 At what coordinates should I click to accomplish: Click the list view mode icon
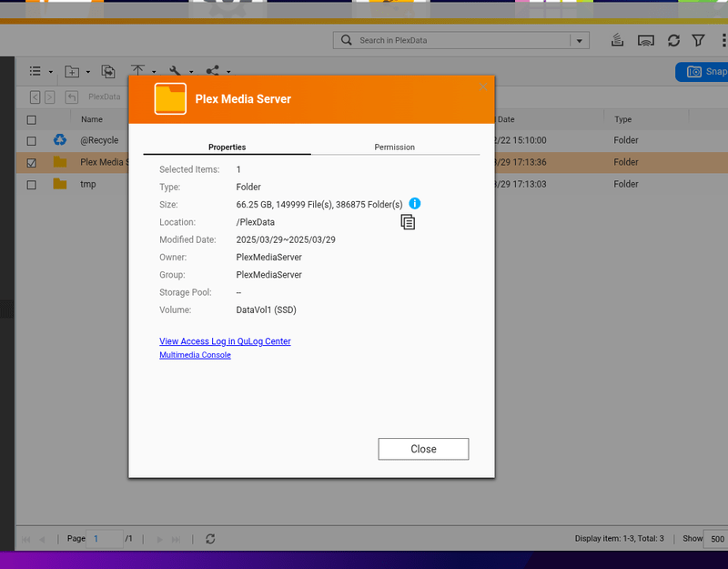35,71
